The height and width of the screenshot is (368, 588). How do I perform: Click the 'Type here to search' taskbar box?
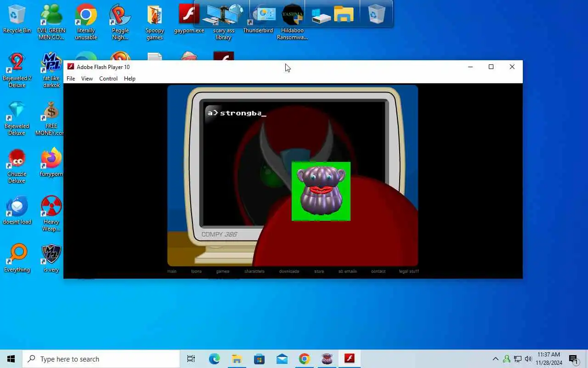coord(101,359)
